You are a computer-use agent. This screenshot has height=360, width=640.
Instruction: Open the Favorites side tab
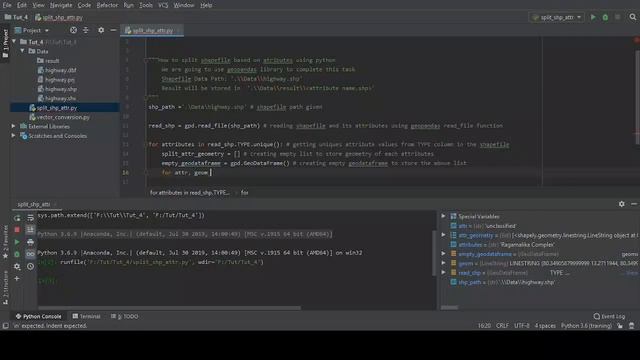click(5, 242)
